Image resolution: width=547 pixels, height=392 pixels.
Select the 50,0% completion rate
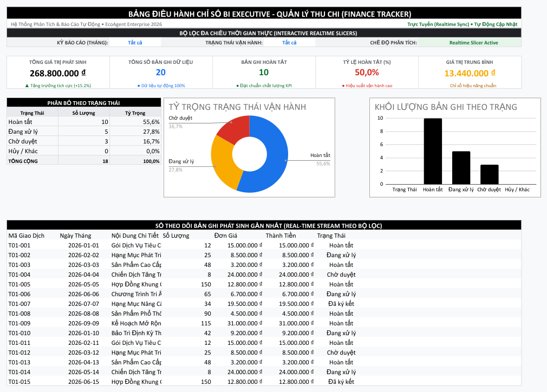[367, 73]
